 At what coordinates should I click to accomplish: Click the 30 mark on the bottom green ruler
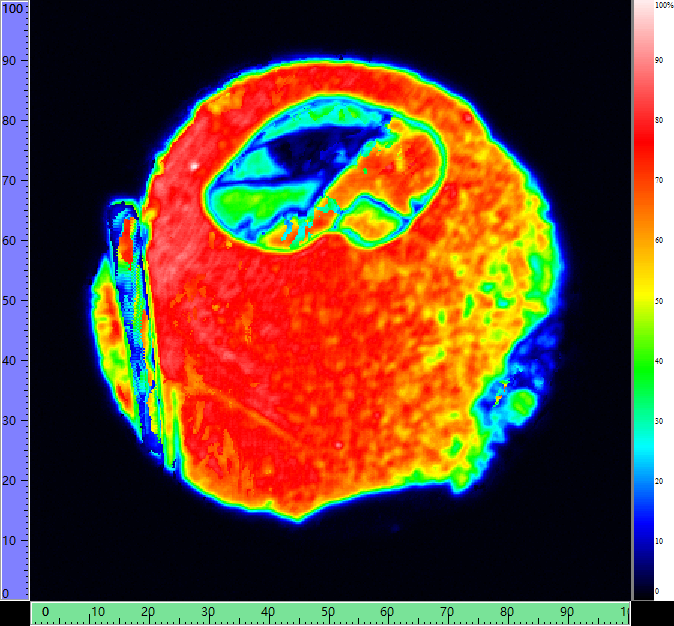[x=208, y=612]
